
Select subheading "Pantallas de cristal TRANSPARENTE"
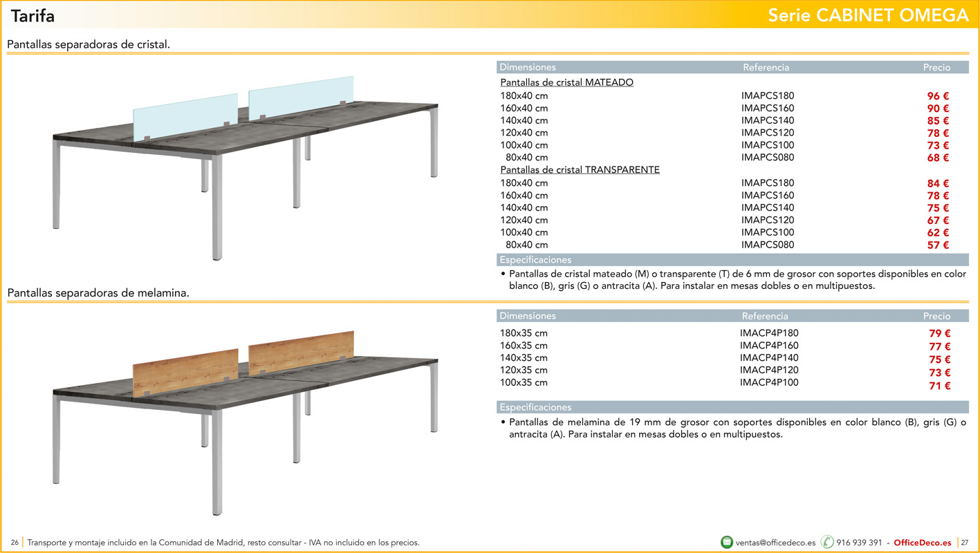[580, 169]
